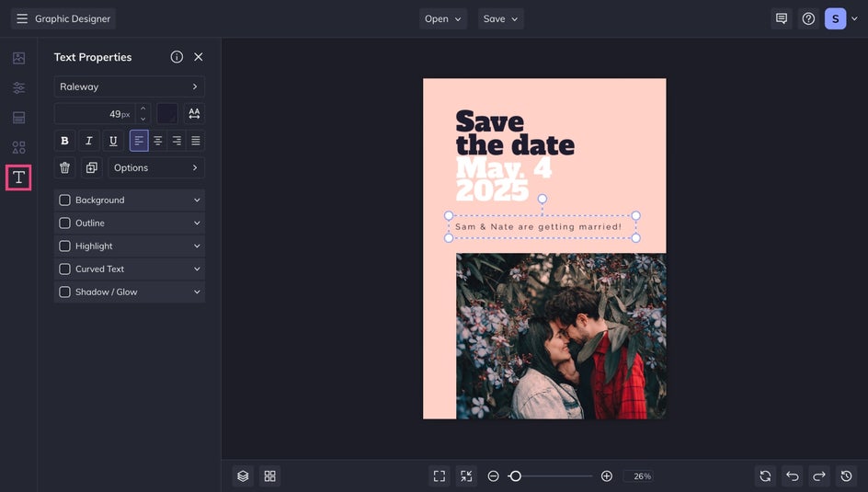Expand the Background section chevron
The width and height of the screenshot is (868, 492).
[197, 200]
